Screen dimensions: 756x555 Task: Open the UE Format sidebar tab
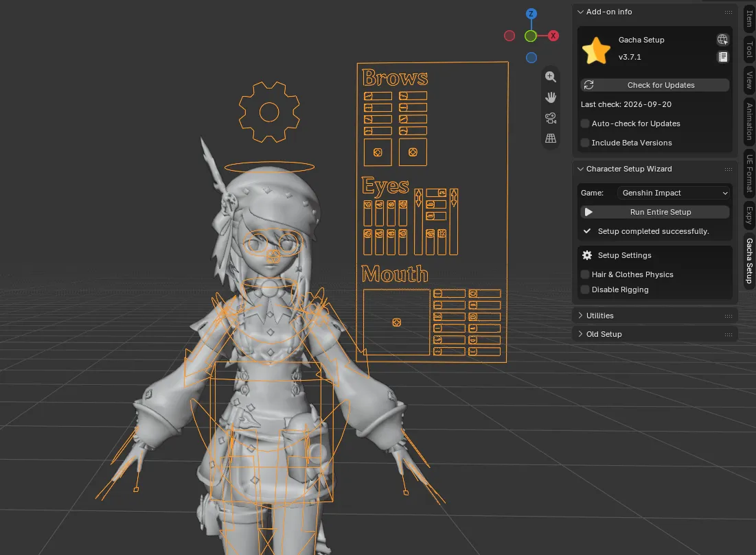click(x=749, y=173)
